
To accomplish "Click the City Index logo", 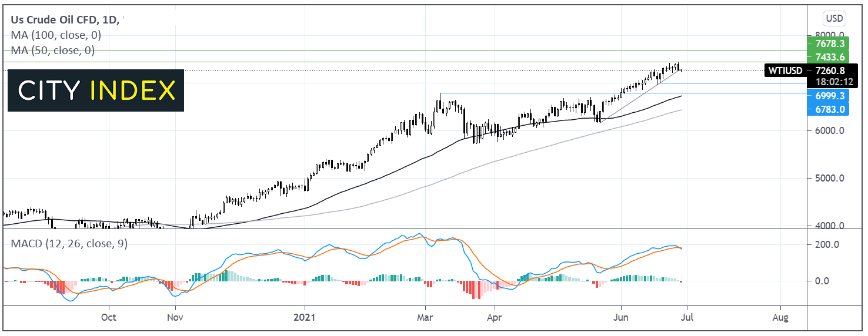I will tap(96, 90).
